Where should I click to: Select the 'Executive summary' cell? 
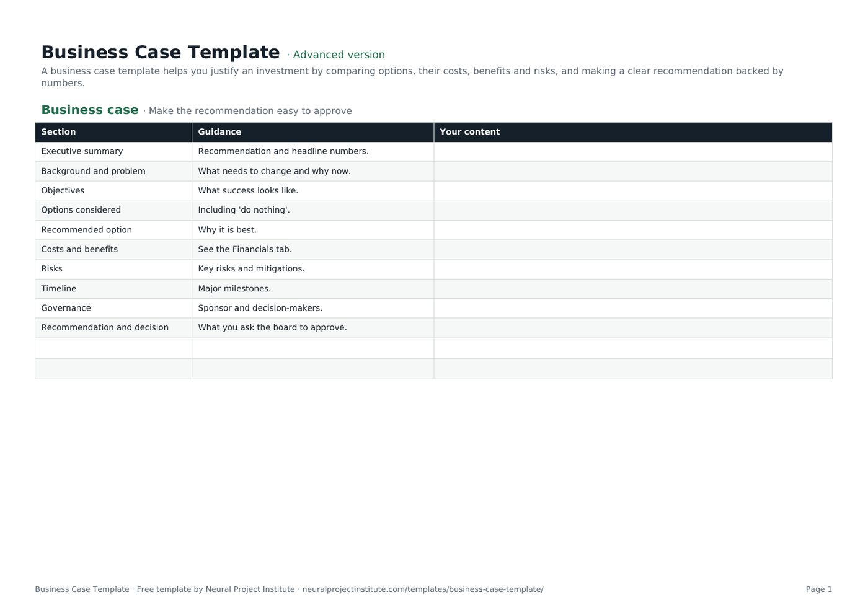pyautogui.click(x=113, y=152)
